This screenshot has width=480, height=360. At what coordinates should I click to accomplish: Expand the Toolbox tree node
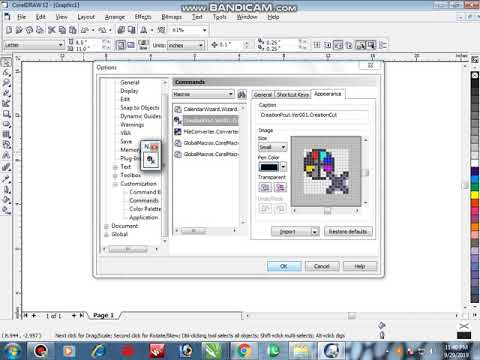click(115, 175)
